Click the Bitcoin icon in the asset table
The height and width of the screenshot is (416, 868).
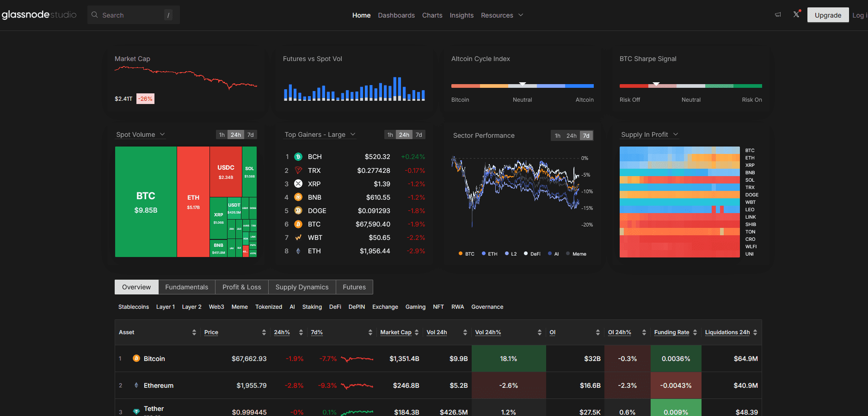[136, 358]
